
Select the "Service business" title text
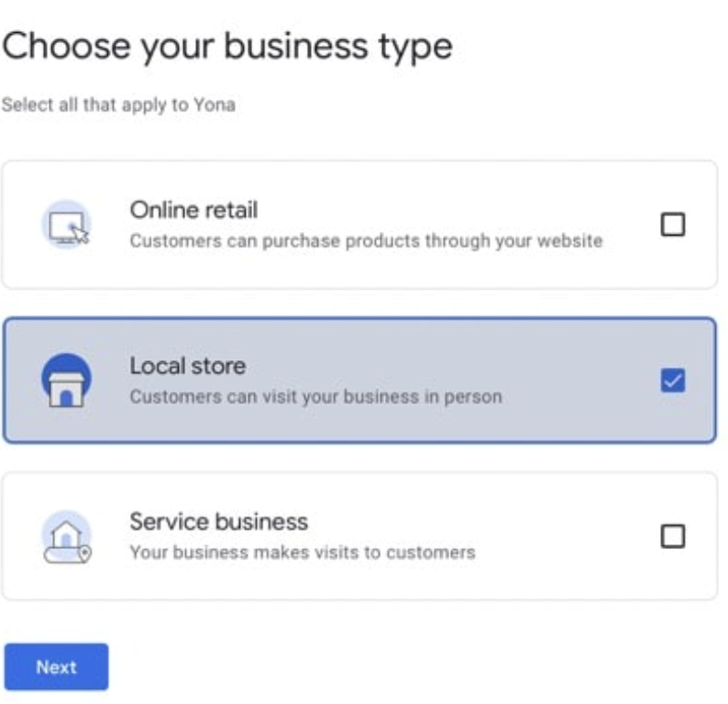218,522
